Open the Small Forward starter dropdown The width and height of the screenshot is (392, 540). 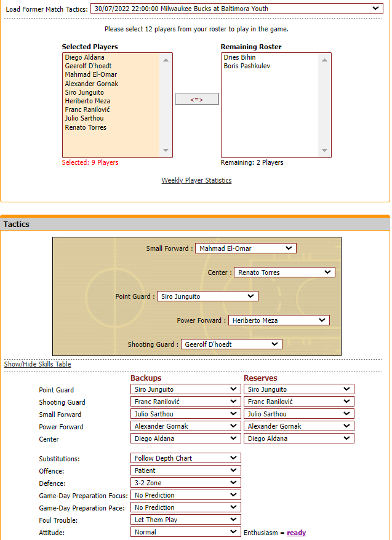pos(246,248)
